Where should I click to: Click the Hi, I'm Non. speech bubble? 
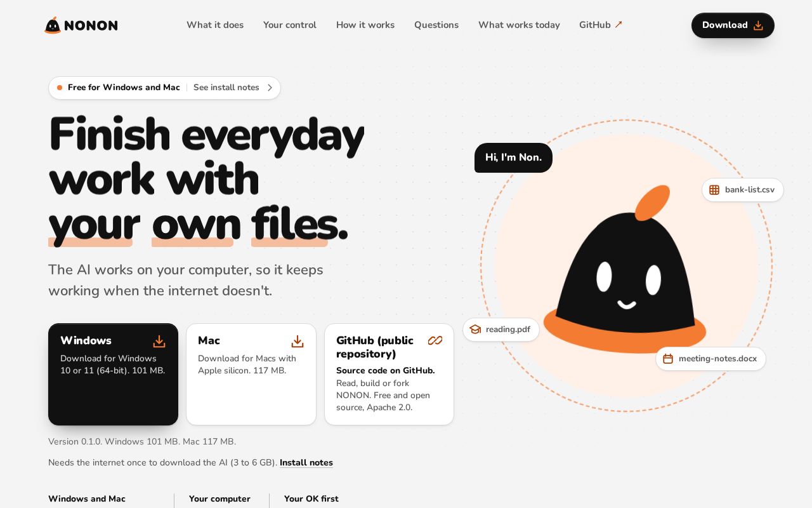[x=513, y=157]
